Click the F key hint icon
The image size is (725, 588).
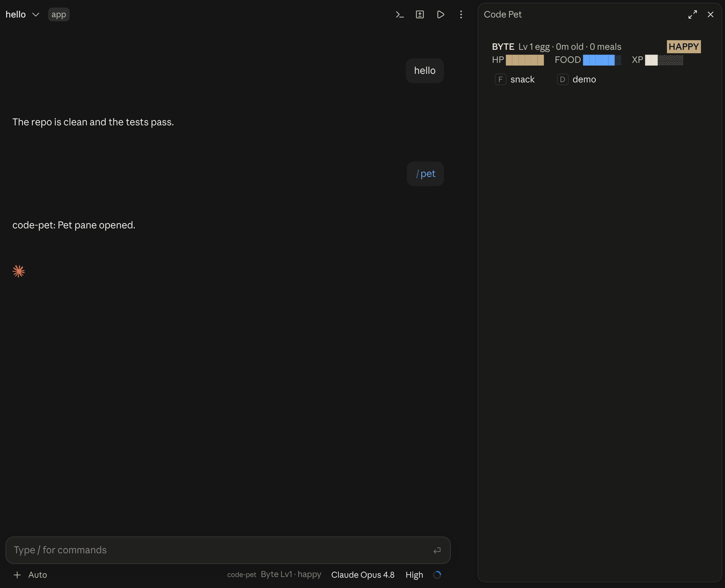point(500,79)
